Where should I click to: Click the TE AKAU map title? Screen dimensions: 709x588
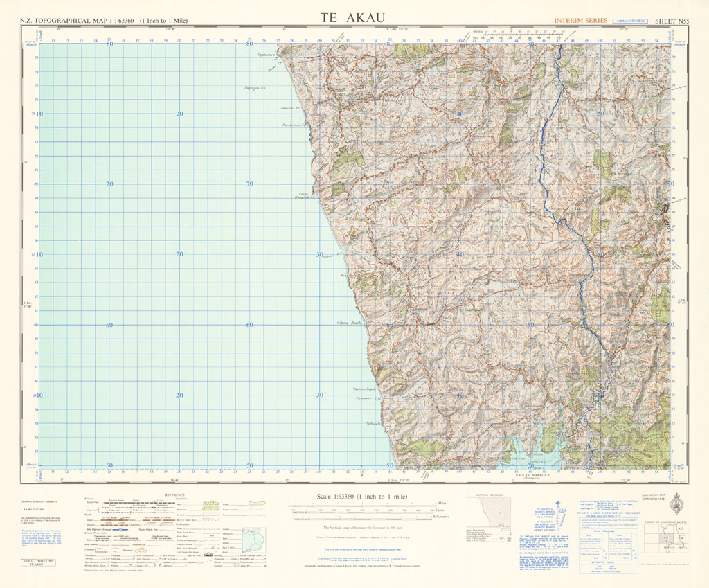pos(354,17)
